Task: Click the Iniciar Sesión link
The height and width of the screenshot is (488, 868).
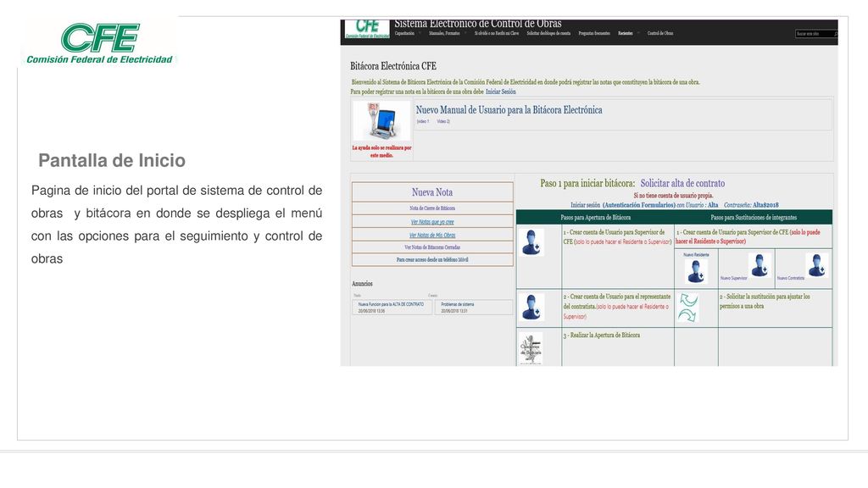Action: (501, 91)
